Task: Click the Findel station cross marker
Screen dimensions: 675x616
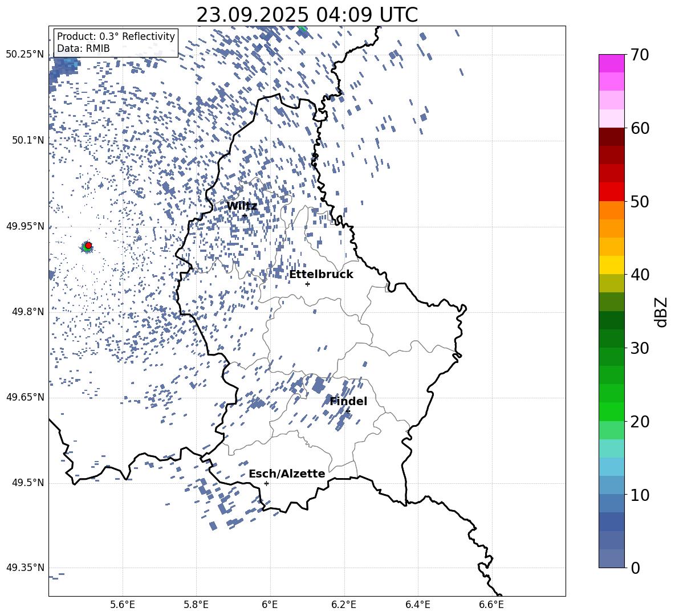Action: pos(348,411)
